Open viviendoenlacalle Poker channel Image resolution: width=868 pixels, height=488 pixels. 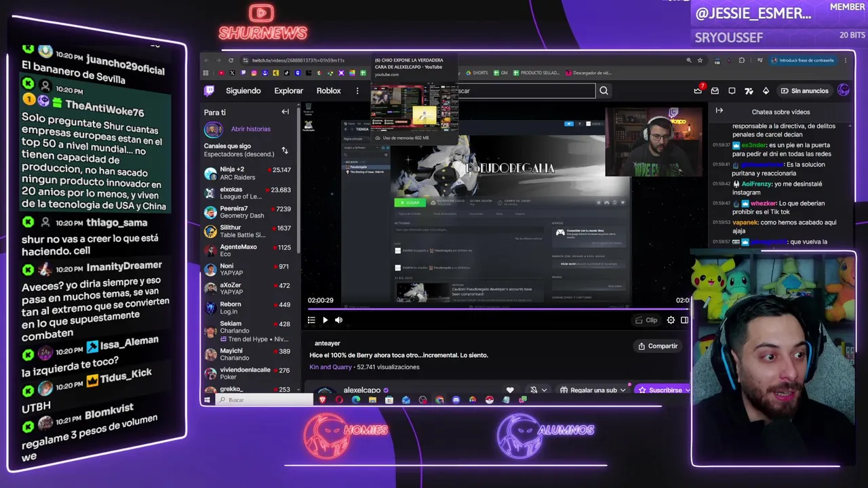pos(248,373)
